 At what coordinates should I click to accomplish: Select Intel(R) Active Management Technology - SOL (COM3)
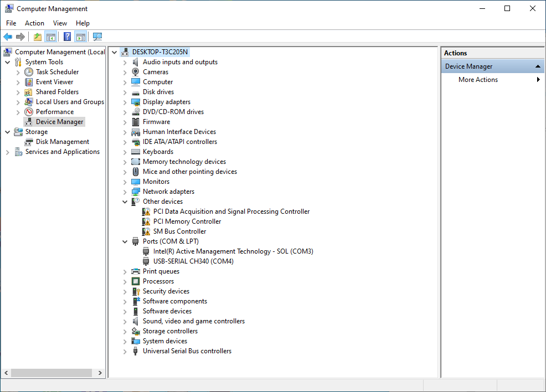(x=233, y=251)
